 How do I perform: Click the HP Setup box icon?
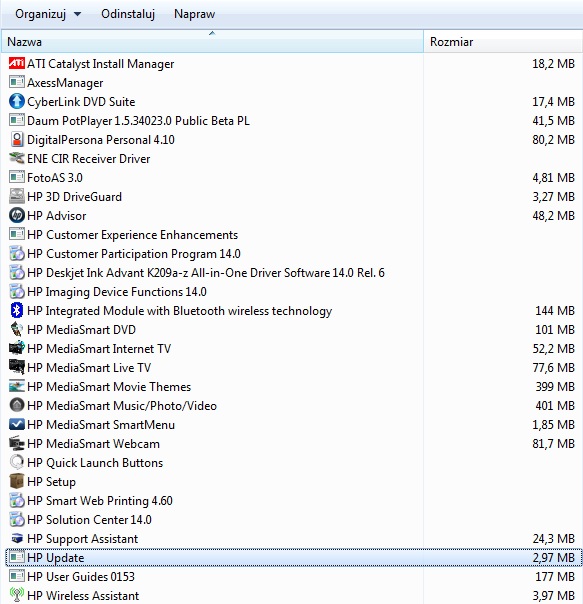(x=17, y=482)
